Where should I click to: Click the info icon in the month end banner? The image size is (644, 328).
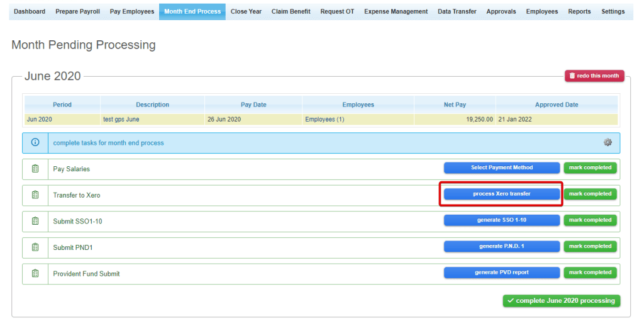pos(35,142)
